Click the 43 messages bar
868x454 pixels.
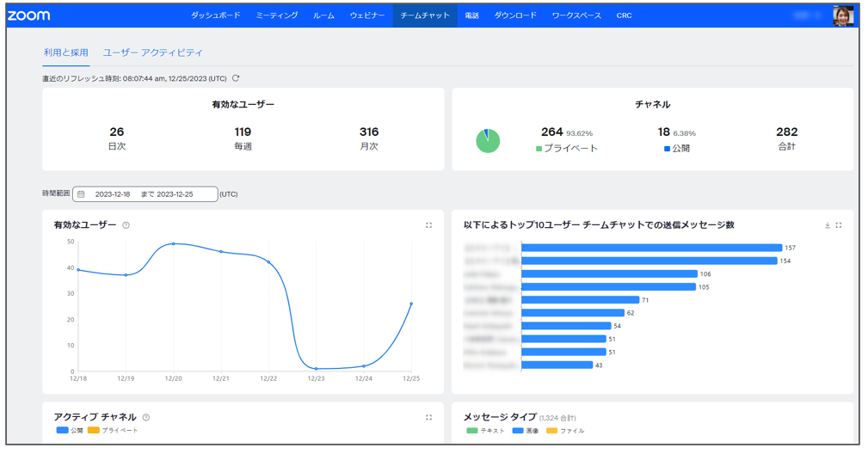coord(557,365)
